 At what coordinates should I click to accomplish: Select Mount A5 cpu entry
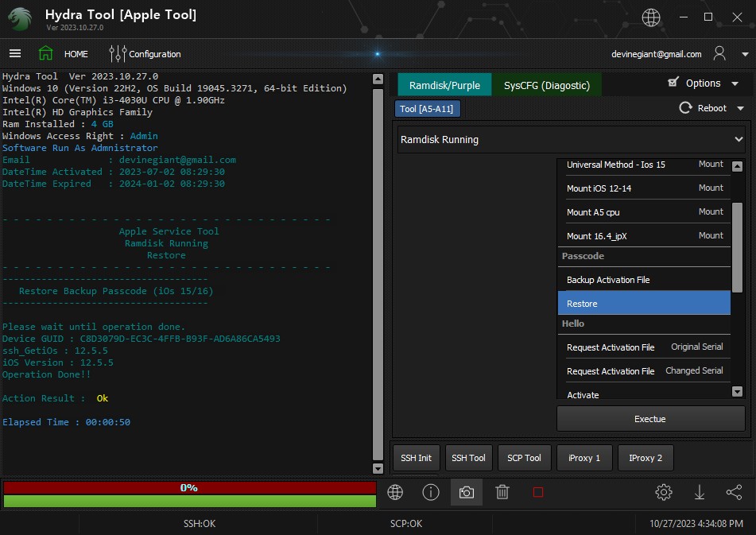644,212
